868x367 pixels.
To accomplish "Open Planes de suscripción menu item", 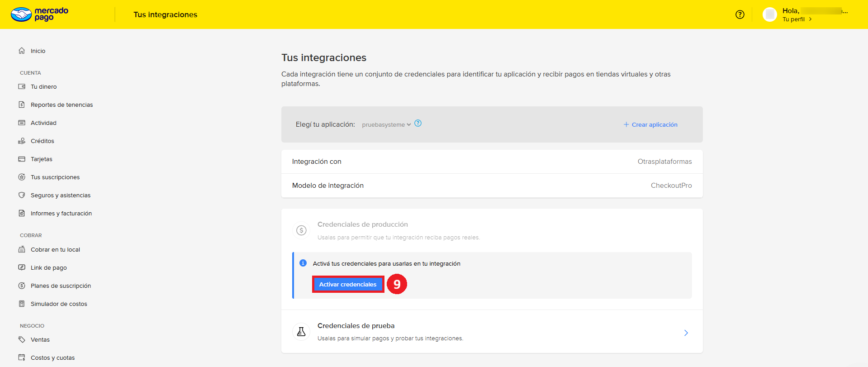I will [x=61, y=286].
